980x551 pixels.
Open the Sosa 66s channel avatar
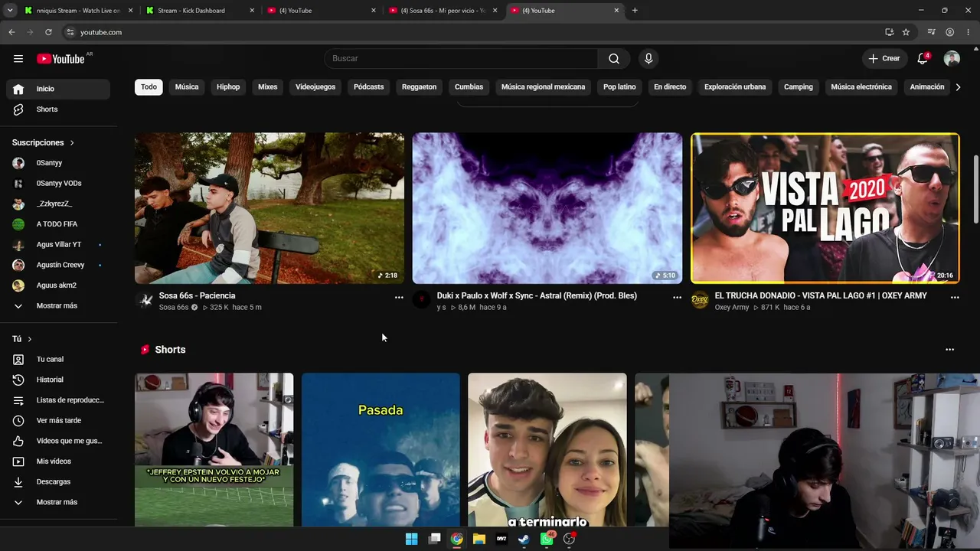[145, 300]
